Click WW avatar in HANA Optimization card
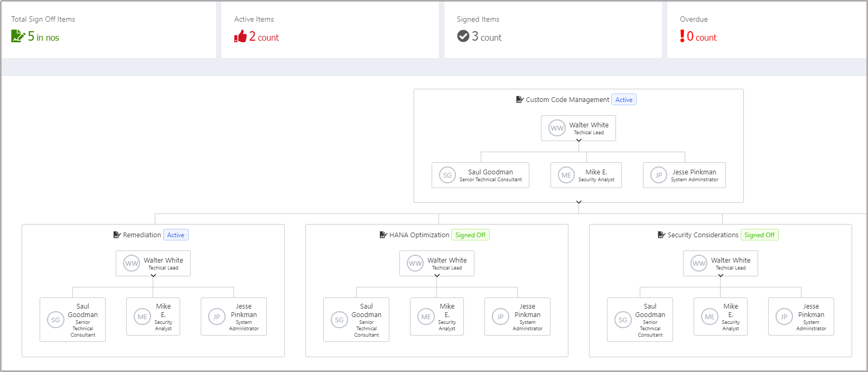Viewport: 868px width, 372px height. click(415, 263)
